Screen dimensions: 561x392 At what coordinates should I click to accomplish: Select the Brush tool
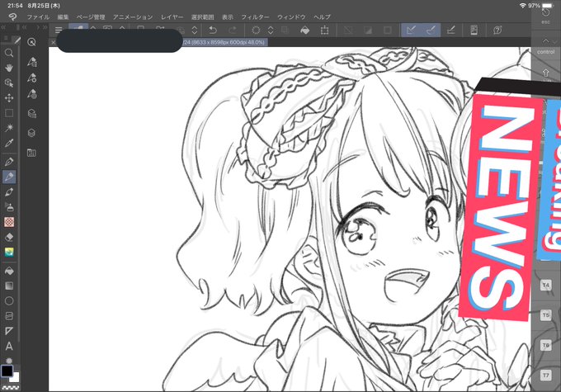(9, 192)
